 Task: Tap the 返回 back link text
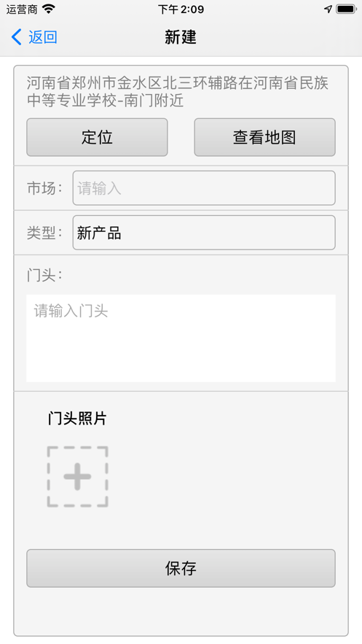pyautogui.click(x=43, y=37)
